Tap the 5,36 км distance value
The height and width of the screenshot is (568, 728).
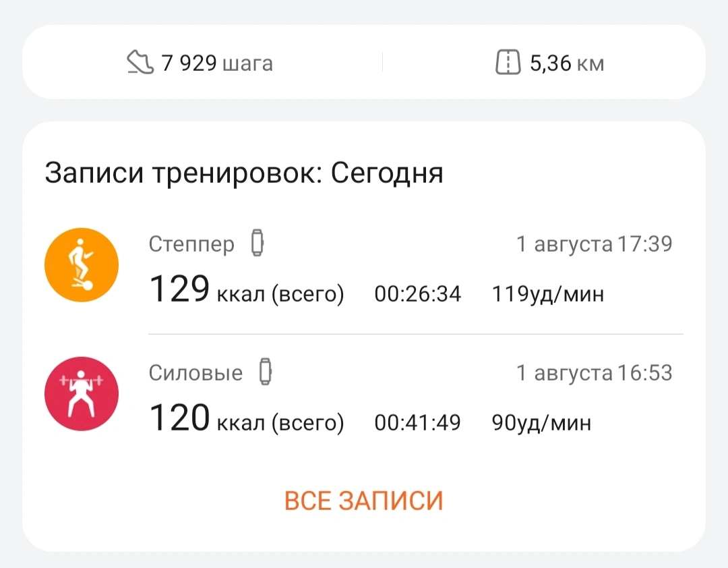tap(566, 64)
